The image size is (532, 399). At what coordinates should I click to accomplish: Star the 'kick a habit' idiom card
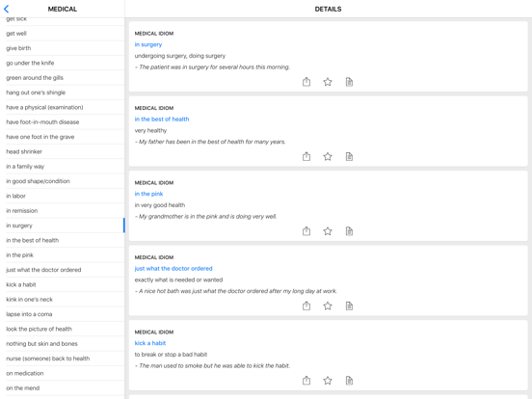pyautogui.click(x=328, y=381)
